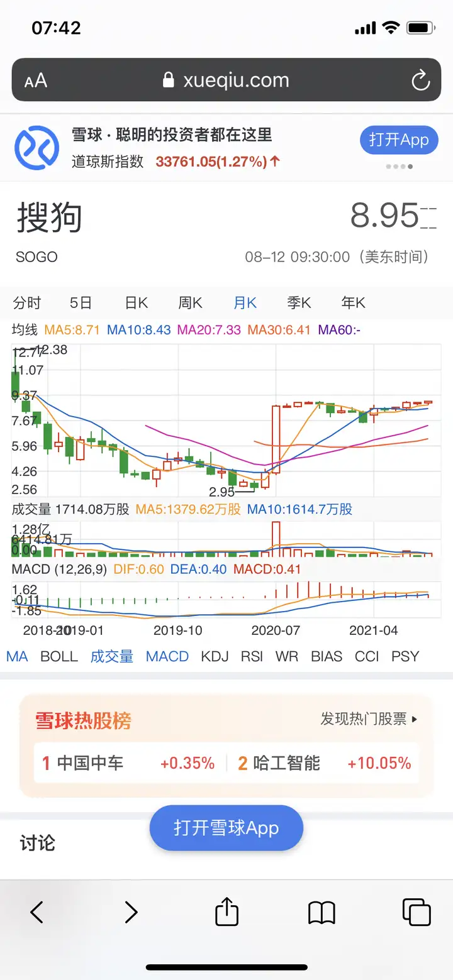Toggle the BOLL indicator
This screenshot has height=980, width=453.
pyautogui.click(x=59, y=656)
